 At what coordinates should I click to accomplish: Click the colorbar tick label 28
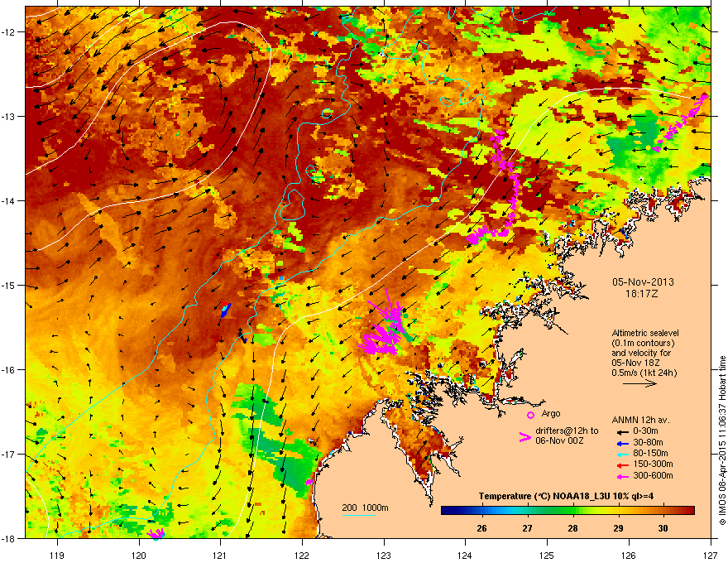coord(572,528)
